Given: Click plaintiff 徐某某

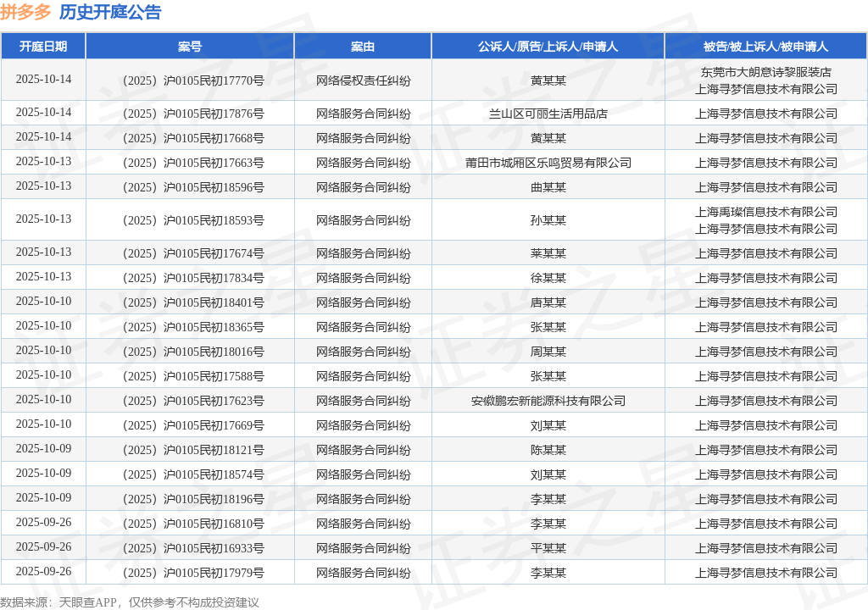Looking at the screenshot, I should coord(548,279).
